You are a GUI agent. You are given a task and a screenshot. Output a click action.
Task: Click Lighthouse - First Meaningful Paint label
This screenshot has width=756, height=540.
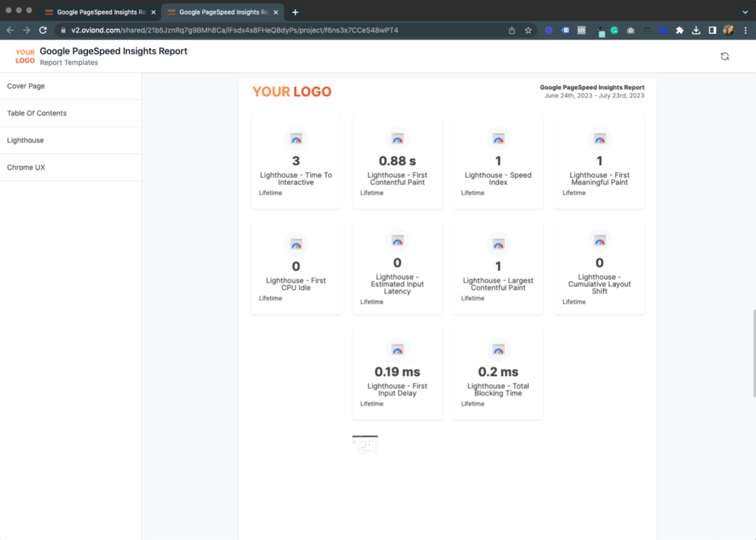(599, 179)
